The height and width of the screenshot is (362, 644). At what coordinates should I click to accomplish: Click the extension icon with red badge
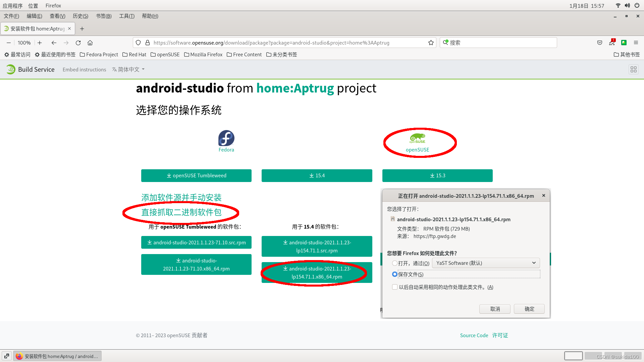612,42
